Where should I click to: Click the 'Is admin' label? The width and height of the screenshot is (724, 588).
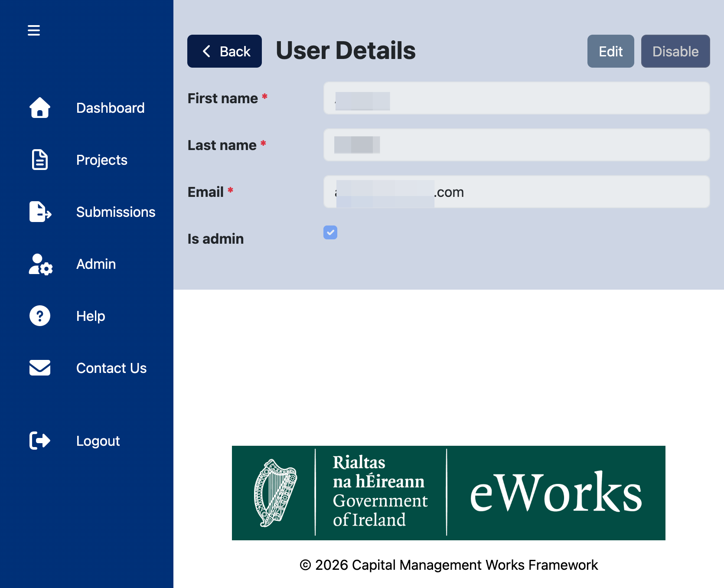[x=215, y=238]
